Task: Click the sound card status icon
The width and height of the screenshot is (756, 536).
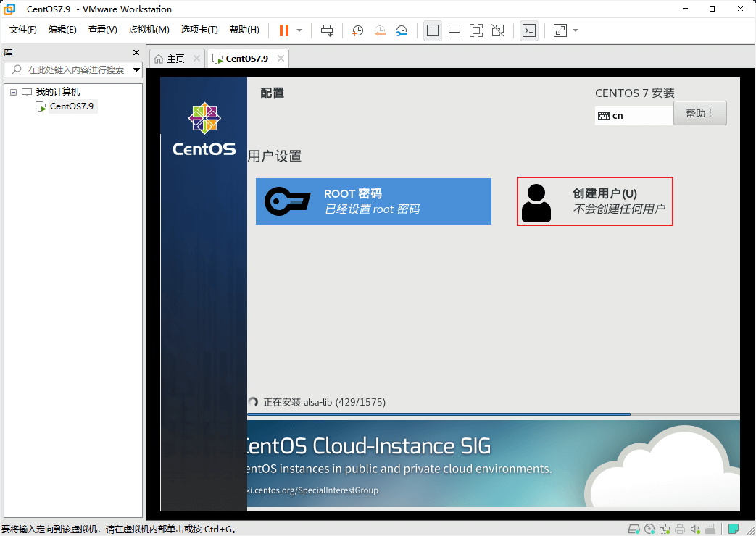Action: pyautogui.click(x=695, y=529)
